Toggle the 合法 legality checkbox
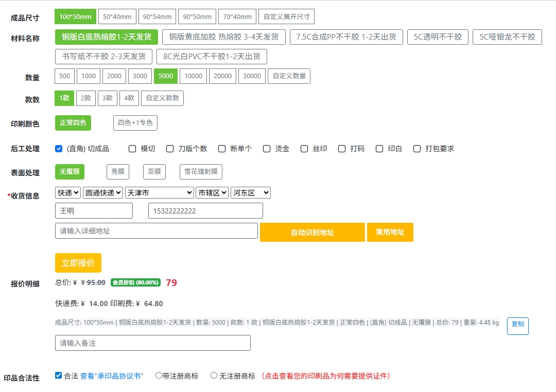This screenshot has height=392, width=556. (59, 376)
